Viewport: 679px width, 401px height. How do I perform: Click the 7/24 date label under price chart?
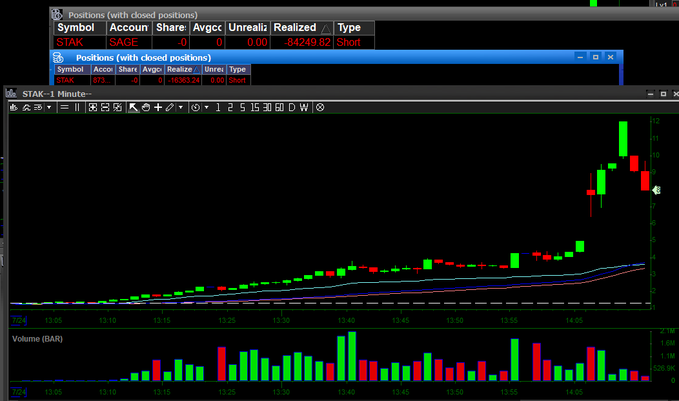pyautogui.click(x=19, y=320)
